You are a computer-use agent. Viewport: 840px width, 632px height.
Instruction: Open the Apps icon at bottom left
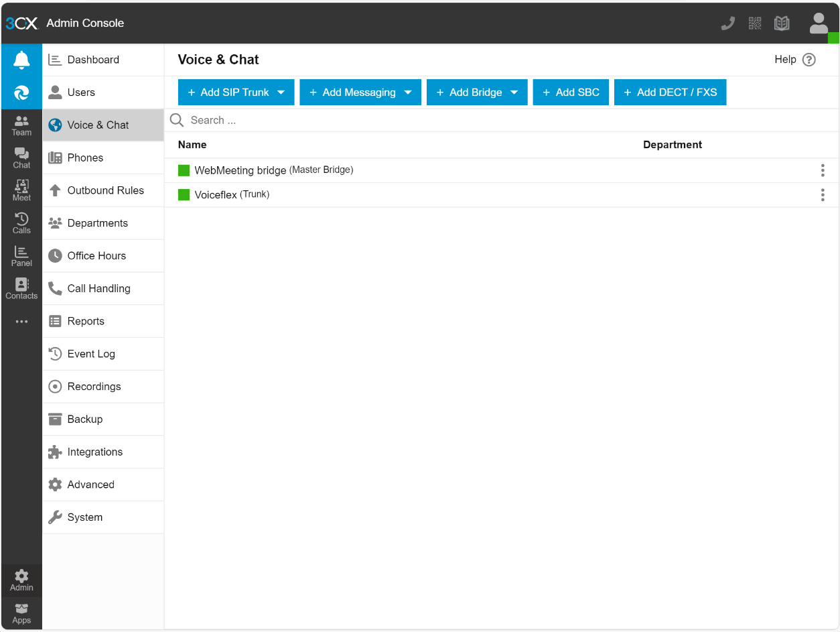21,613
